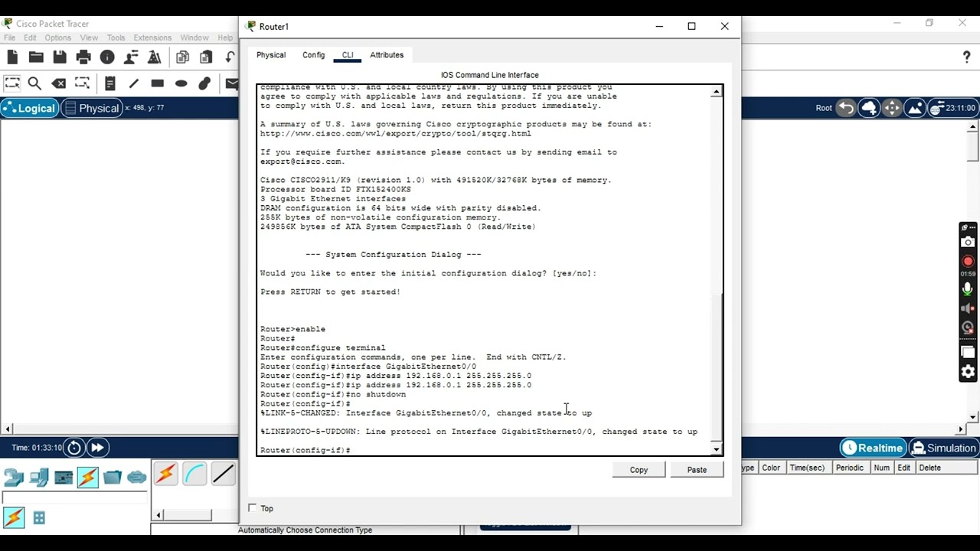Select the Draw Freeform tool

click(205, 83)
